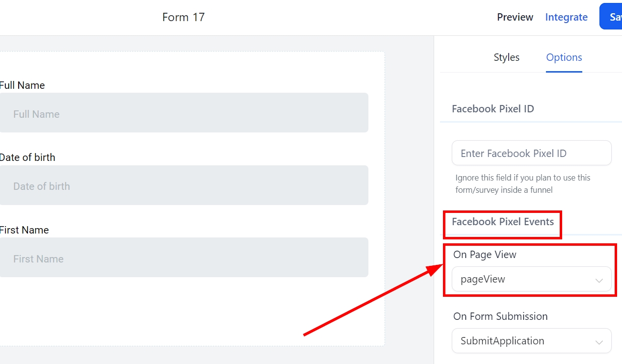This screenshot has height=364, width=622.
Task: Click the Facebook Pixel Events heading
Action: [502, 222]
